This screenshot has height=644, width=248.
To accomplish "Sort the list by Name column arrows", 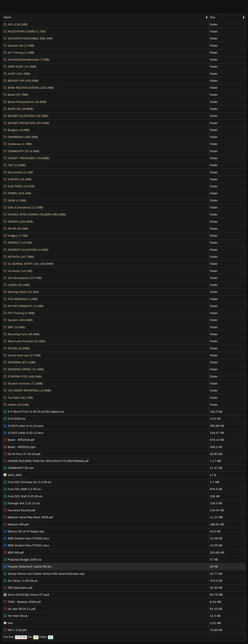I will click(x=206, y=17).
